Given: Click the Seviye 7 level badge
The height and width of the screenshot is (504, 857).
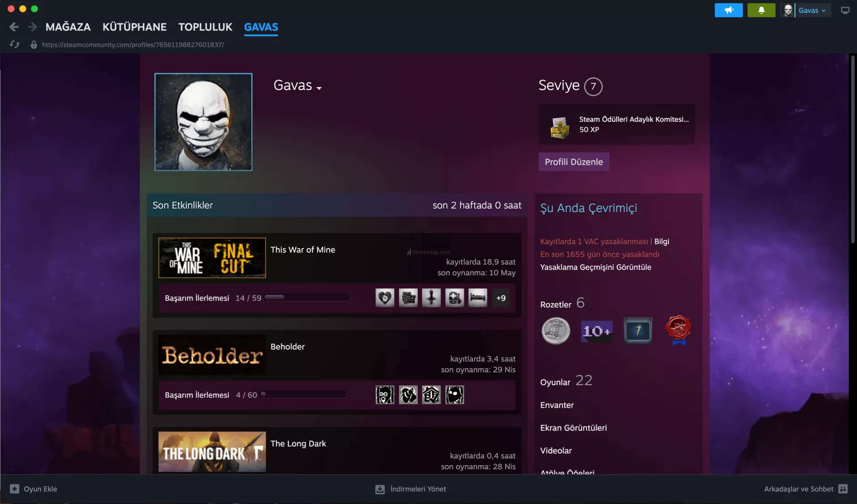Looking at the screenshot, I should tap(593, 86).
